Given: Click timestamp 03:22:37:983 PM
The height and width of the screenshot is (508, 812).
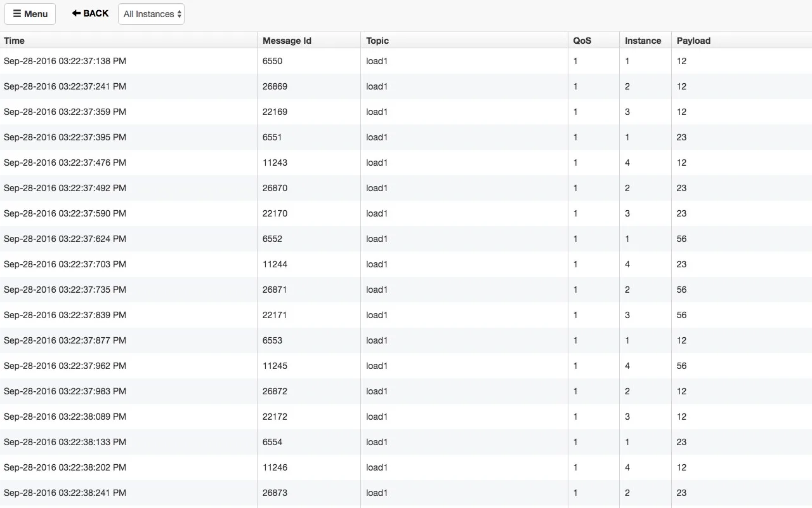Looking at the screenshot, I should (x=65, y=391).
